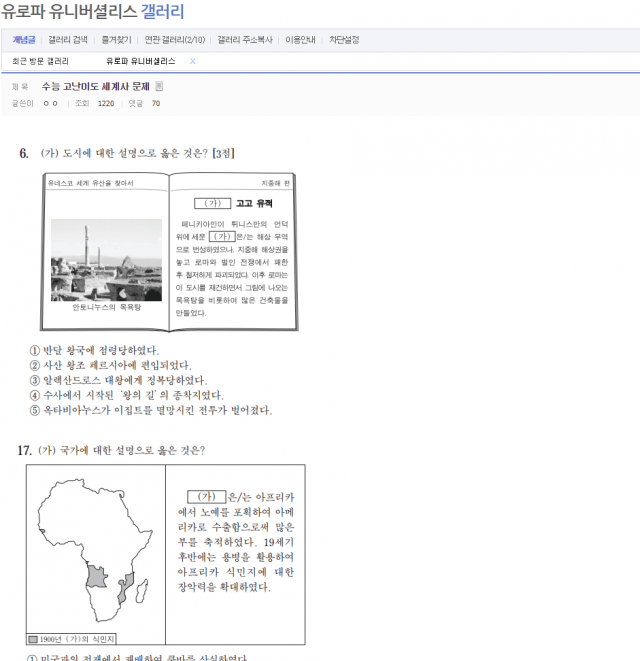Image resolution: width=640 pixels, height=661 pixels.
Task: Click the image attachment icon beside post title
Action: [159, 86]
